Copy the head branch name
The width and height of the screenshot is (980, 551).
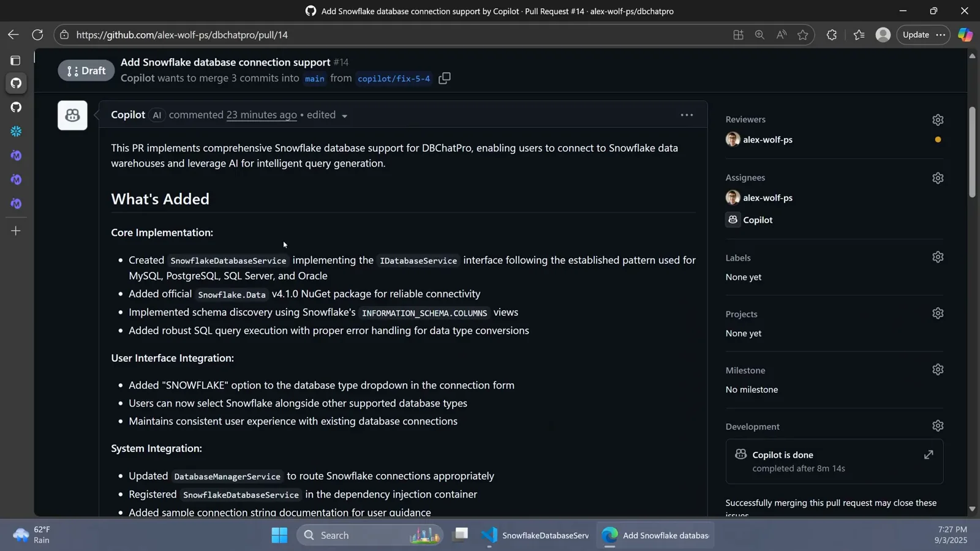point(445,78)
